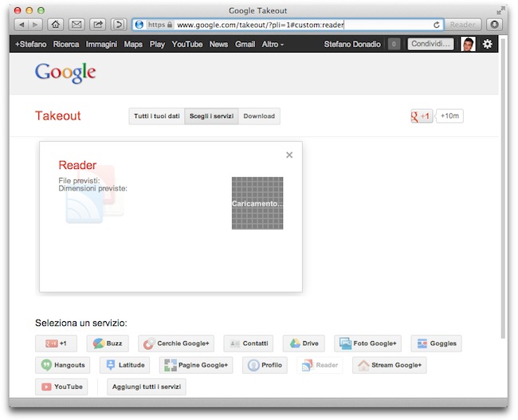Select the Cerchie Google+ service
518x420 pixels.
pos(176,343)
